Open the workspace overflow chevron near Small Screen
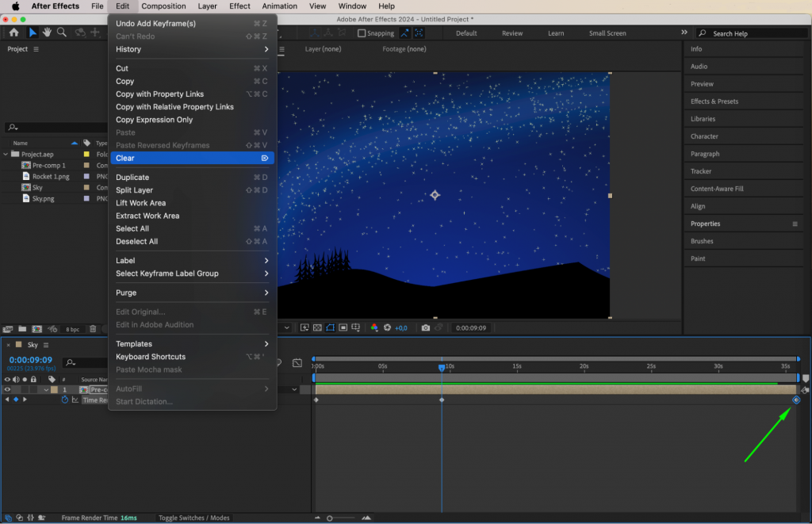The image size is (812, 524). point(683,33)
